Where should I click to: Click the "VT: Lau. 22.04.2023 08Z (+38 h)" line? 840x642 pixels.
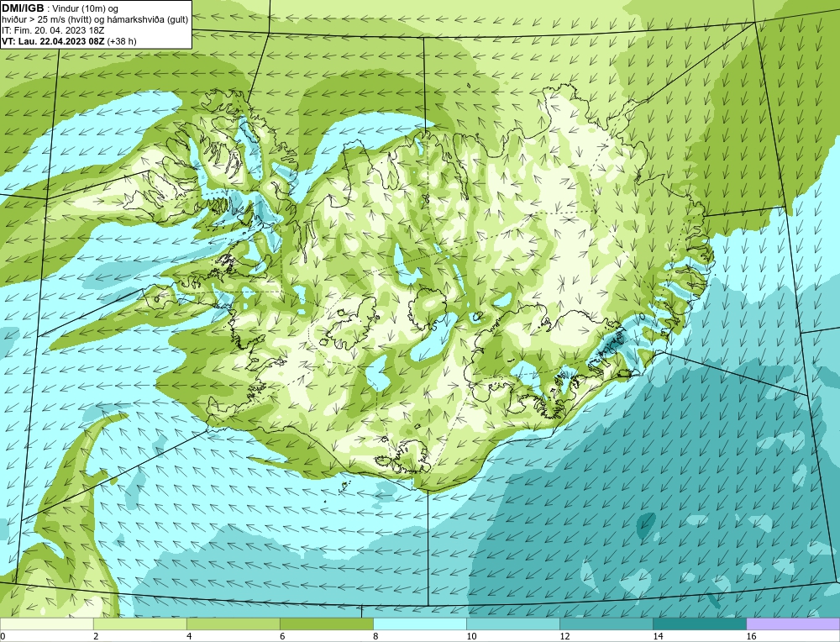point(69,41)
